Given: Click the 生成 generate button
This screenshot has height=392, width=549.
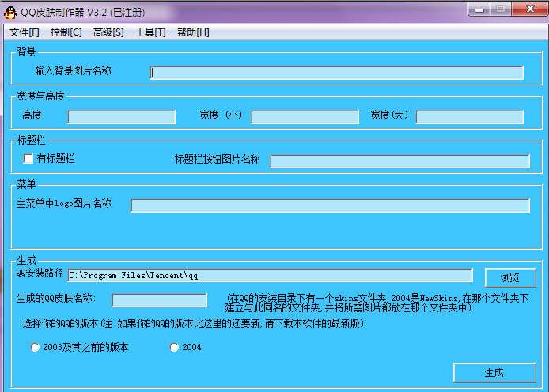Looking at the screenshot, I should (x=494, y=372).
